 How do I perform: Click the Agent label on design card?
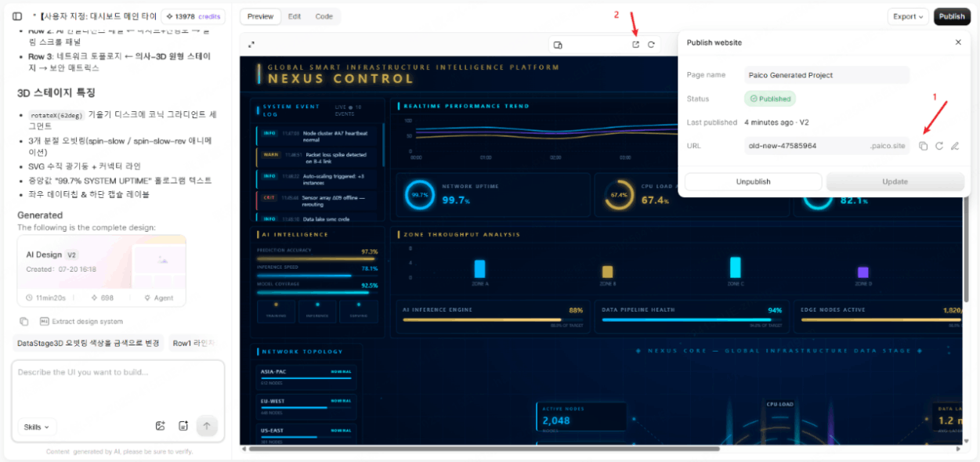(x=158, y=298)
